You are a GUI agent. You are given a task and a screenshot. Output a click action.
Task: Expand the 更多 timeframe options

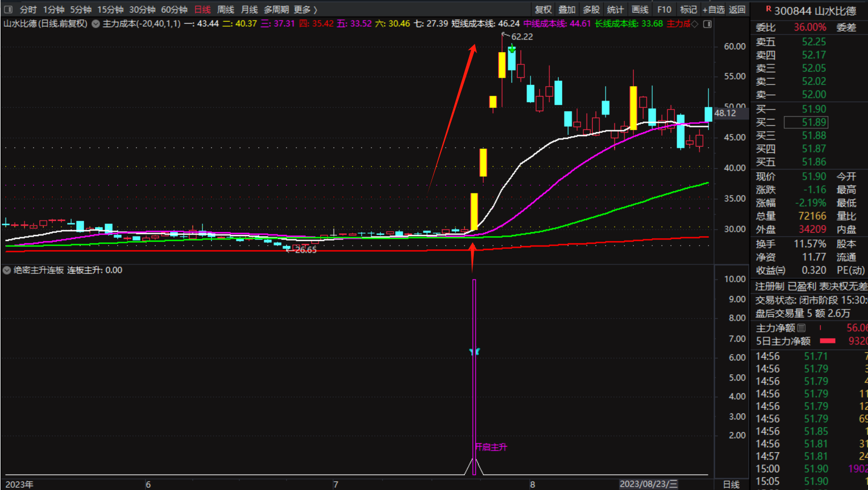pyautogui.click(x=305, y=9)
